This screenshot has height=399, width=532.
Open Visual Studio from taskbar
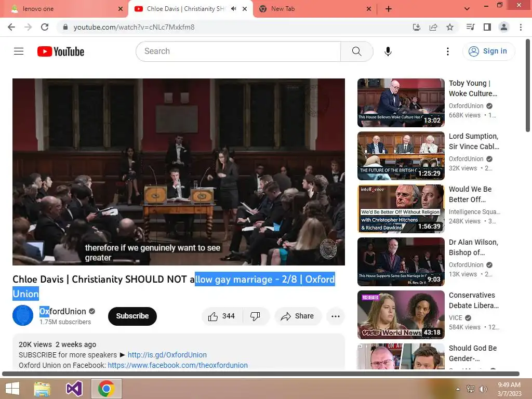coord(74,389)
